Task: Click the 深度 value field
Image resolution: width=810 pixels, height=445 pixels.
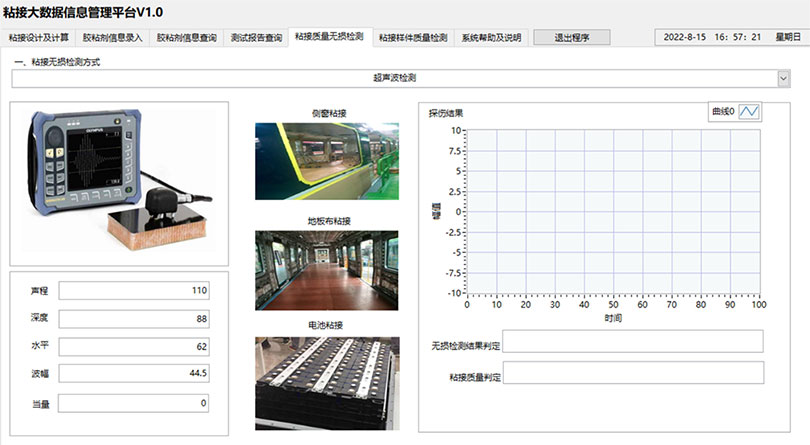Action: tap(133, 319)
